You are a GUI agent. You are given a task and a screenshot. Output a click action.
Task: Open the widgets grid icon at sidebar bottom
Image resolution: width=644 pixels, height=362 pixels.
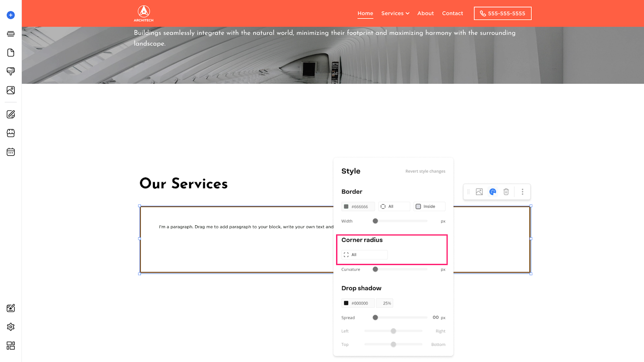pos(11,346)
